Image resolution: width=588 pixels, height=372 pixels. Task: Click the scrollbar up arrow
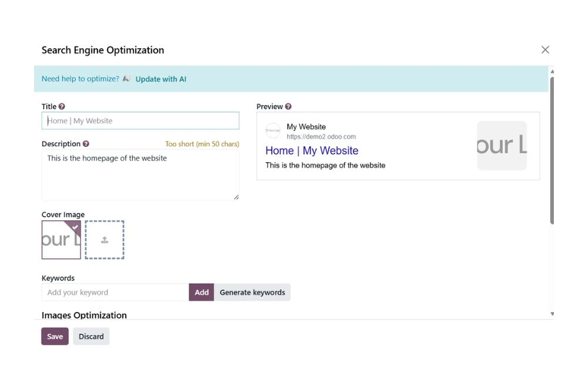click(x=552, y=71)
